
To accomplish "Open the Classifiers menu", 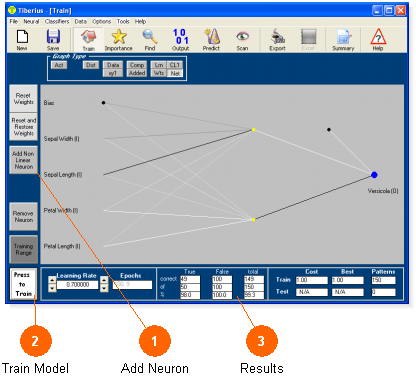I will [x=57, y=21].
